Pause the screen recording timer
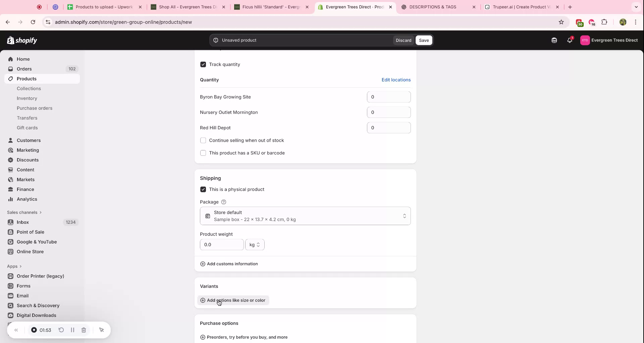Image resolution: width=644 pixels, height=343 pixels. [72, 330]
